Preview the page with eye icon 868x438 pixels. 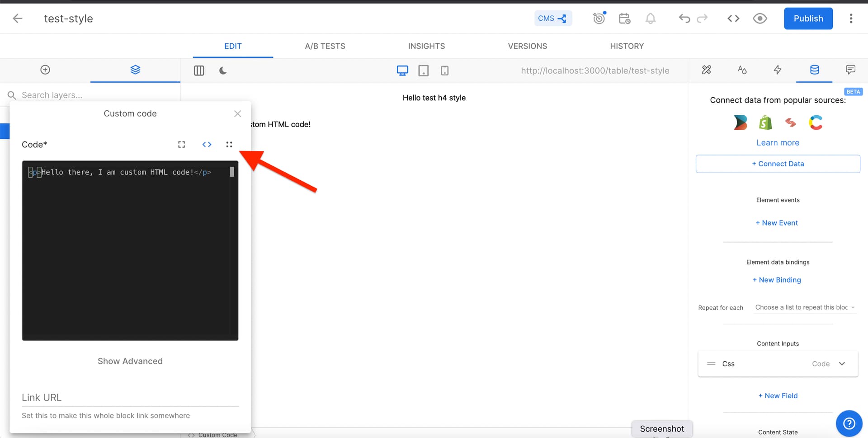[760, 19]
